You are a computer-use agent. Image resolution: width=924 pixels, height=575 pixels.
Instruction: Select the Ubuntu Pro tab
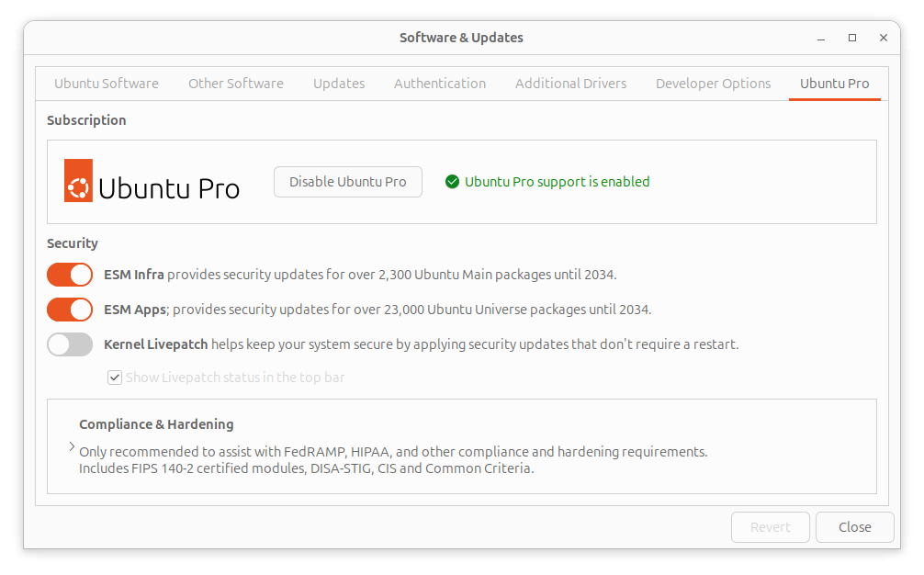[x=834, y=84]
